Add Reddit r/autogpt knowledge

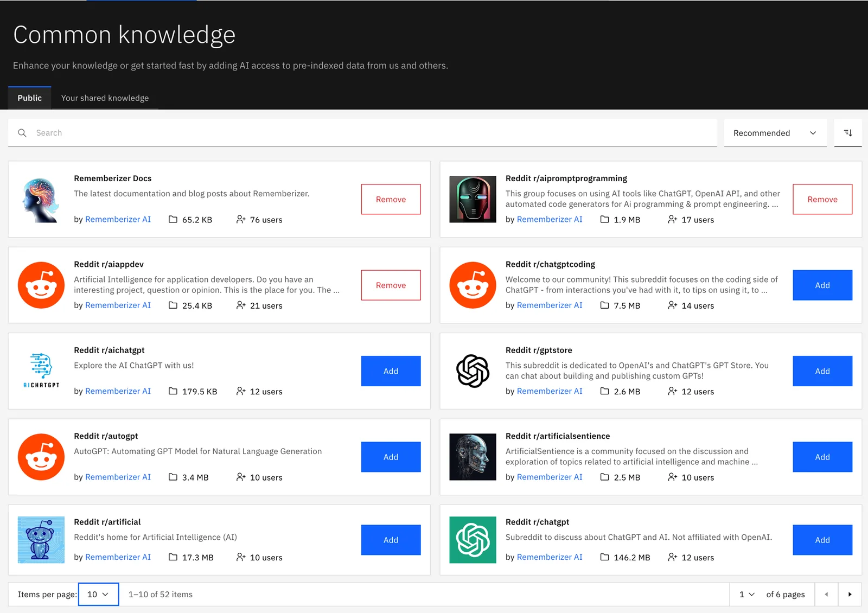pos(391,457)
